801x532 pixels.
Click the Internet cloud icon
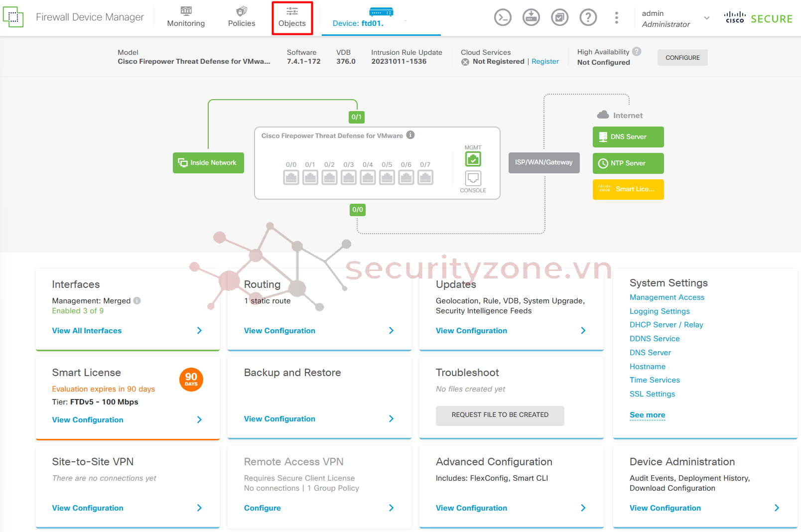click(603, 115)
